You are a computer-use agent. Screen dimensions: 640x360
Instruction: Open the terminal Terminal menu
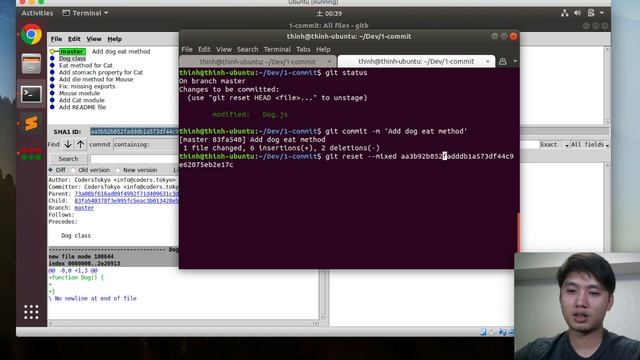pyautogui.click(x=277, y=49)
